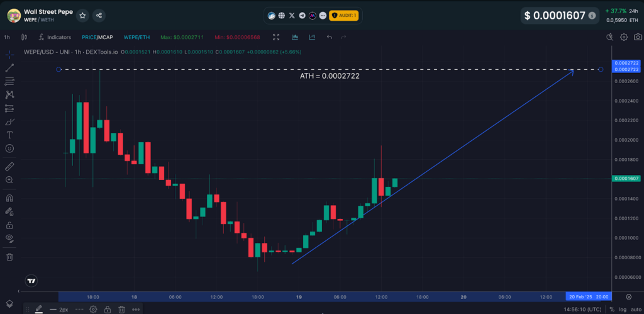Image resolution: width=644 pixels, height=314 pixels.
Task: Add Wall Street Pepe to favorites star
Action: [82, 15]
